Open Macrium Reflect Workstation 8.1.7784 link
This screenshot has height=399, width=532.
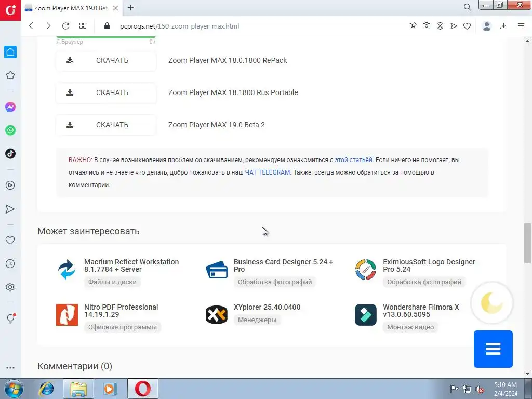point(131,265)
